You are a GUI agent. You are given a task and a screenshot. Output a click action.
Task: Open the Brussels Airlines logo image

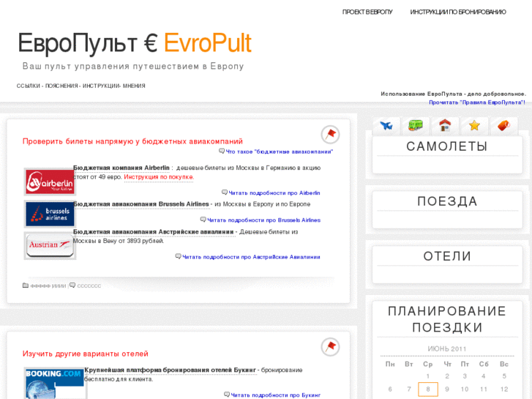pos(50,214)
